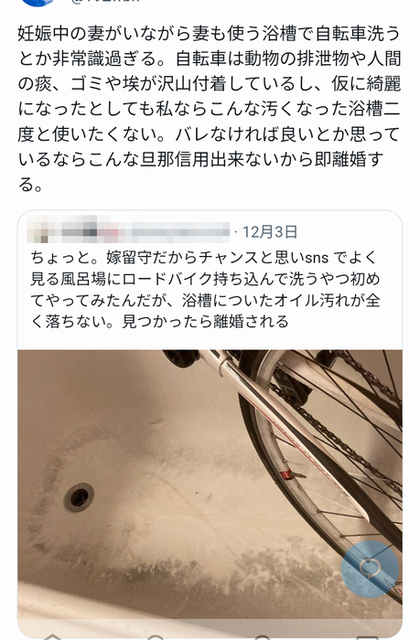
Task: Open the Home tab in bottom bar
Action: (x=52, y=637)
